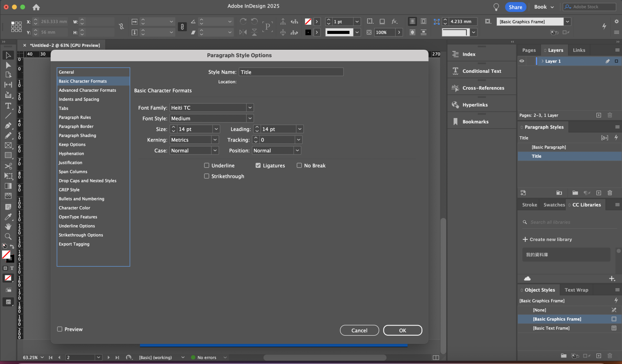This screenshot has height=364, width=622.
Task: Open the Font Family dropdown
Action: tap(250, 108)
